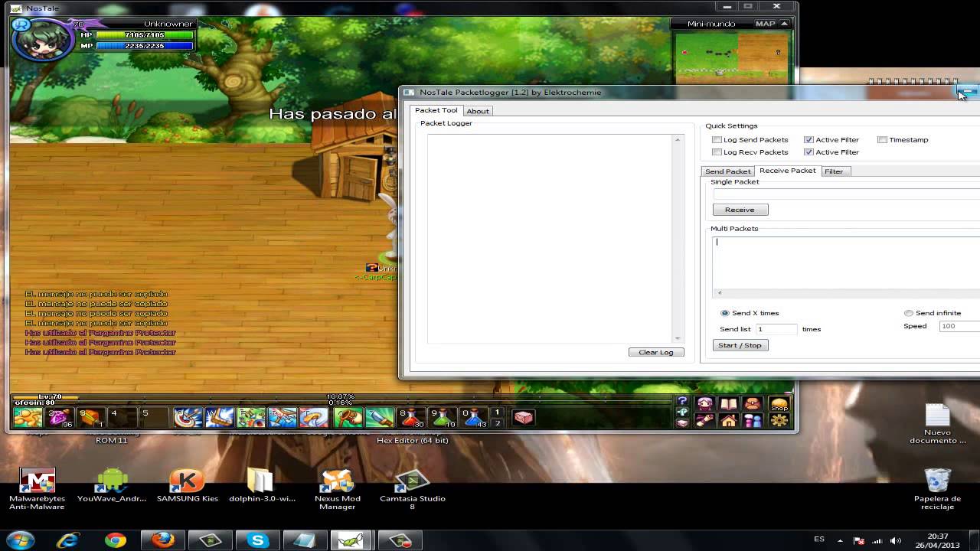Open Skype from the taskbar
The image size is (980, 551).
point(257,540)
